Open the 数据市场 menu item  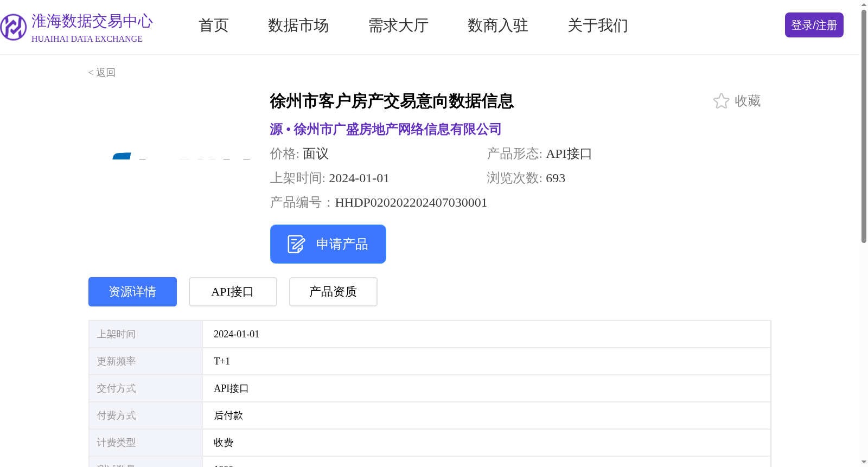pos(298,25)
